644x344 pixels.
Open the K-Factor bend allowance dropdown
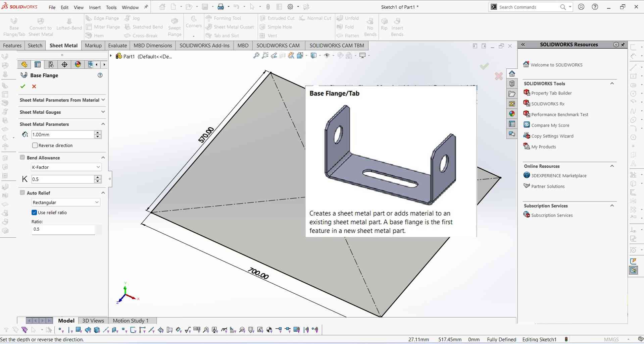click(x=66, y=167)
